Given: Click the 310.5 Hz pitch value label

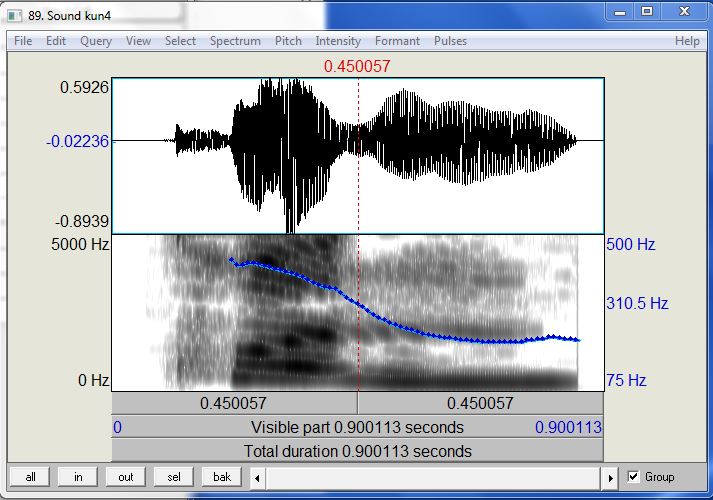Looking at the screenshot, I should coord(637,303).
